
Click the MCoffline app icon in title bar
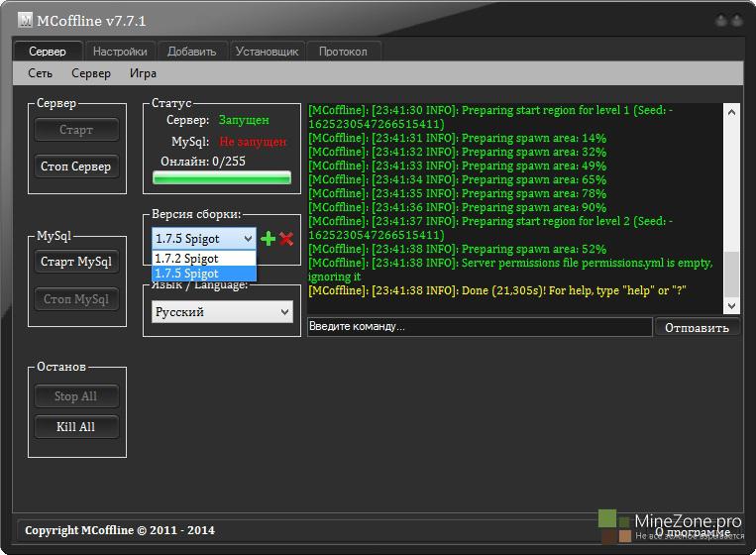(26, 20)
